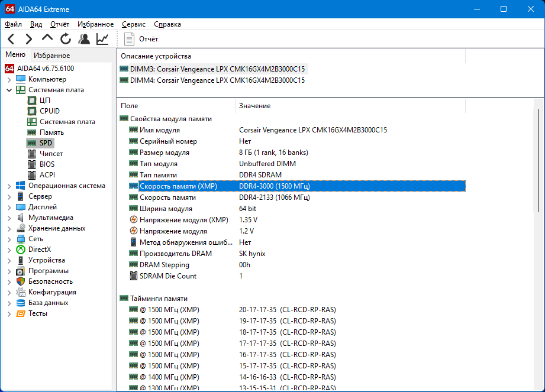This screenshot has height=392, width=545.
Task: Select DIMM3 Corsair Vengeance LPX device row
Action: [x=212, y=69]
